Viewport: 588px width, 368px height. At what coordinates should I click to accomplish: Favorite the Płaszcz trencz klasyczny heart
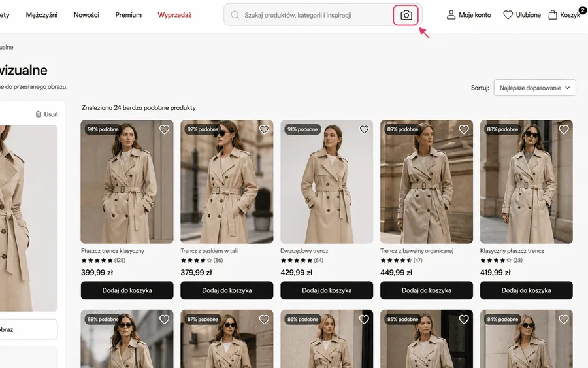(x=164, y=129)
